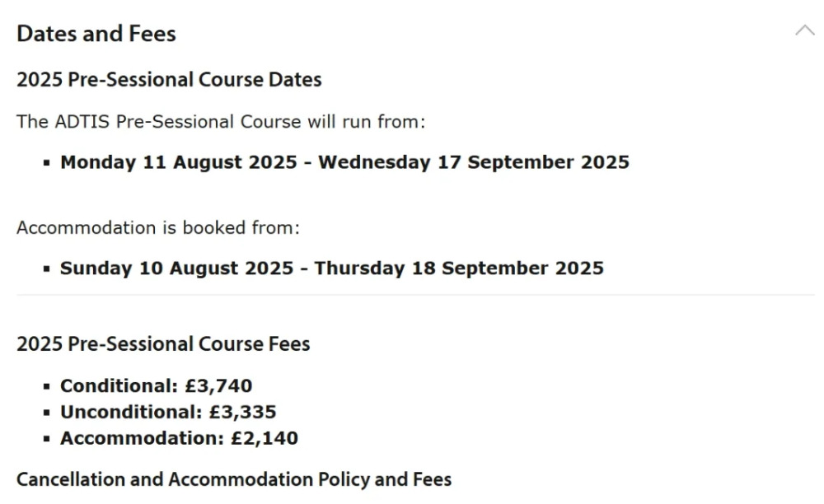The image size is (824, 504).
Task: Click the Unconditional: £3,335 fee item
Action: 168,412
